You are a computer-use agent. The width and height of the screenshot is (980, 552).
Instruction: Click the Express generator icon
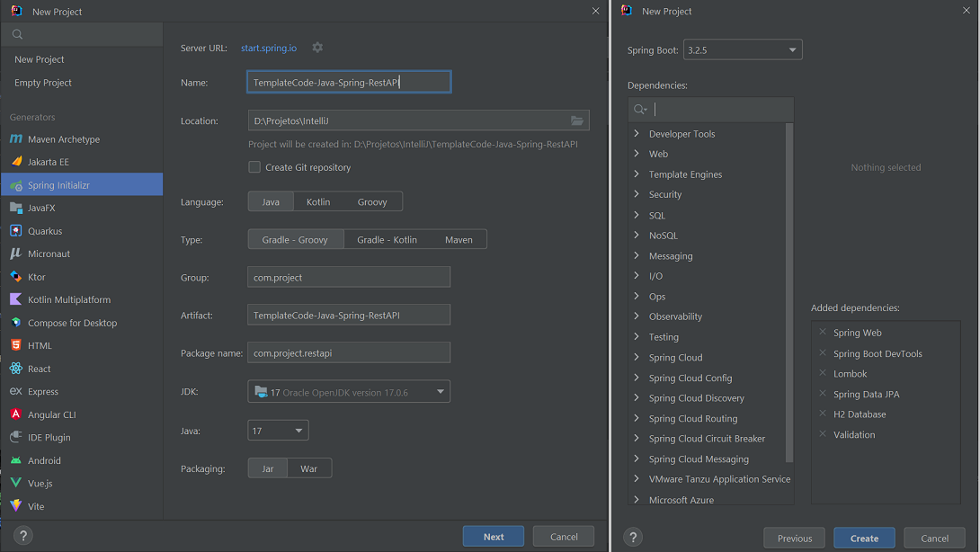coord(16,391)
